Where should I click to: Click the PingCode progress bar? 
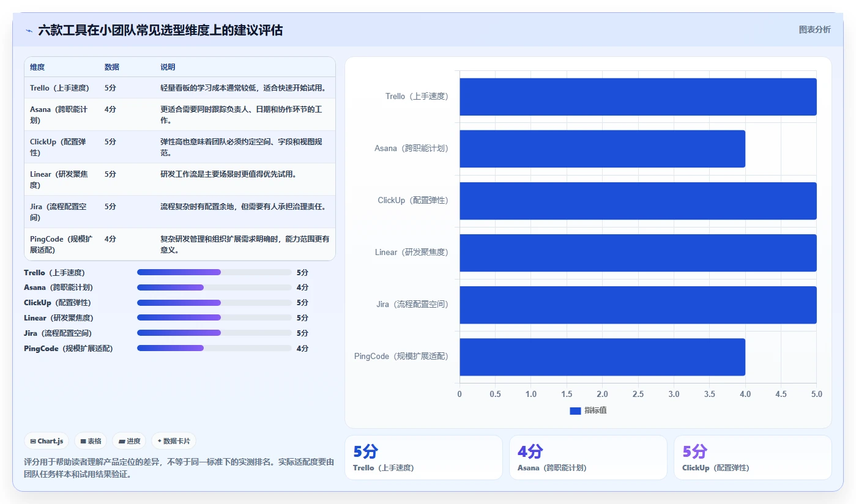tap(214, 348)
